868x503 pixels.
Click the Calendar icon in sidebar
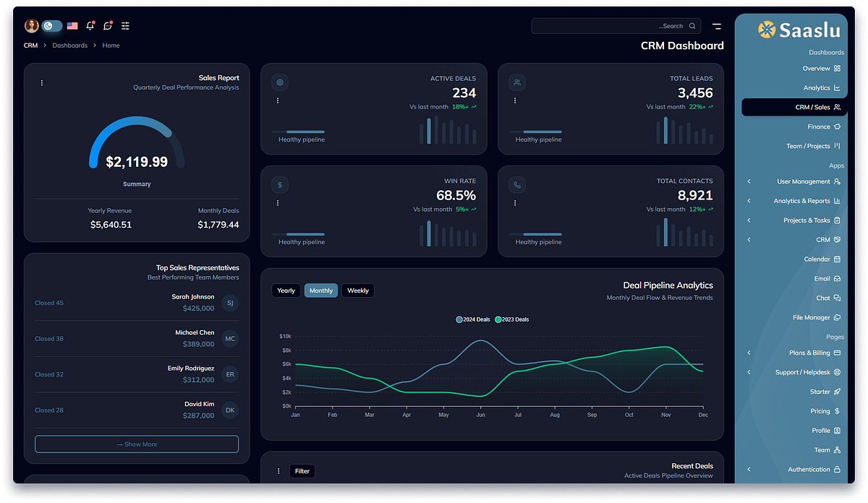[x=837, y=259]
